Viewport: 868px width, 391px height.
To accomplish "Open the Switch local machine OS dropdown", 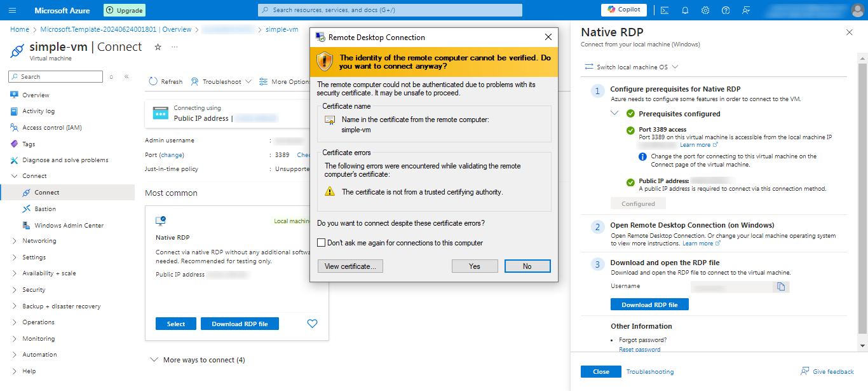I will [632, 67].
